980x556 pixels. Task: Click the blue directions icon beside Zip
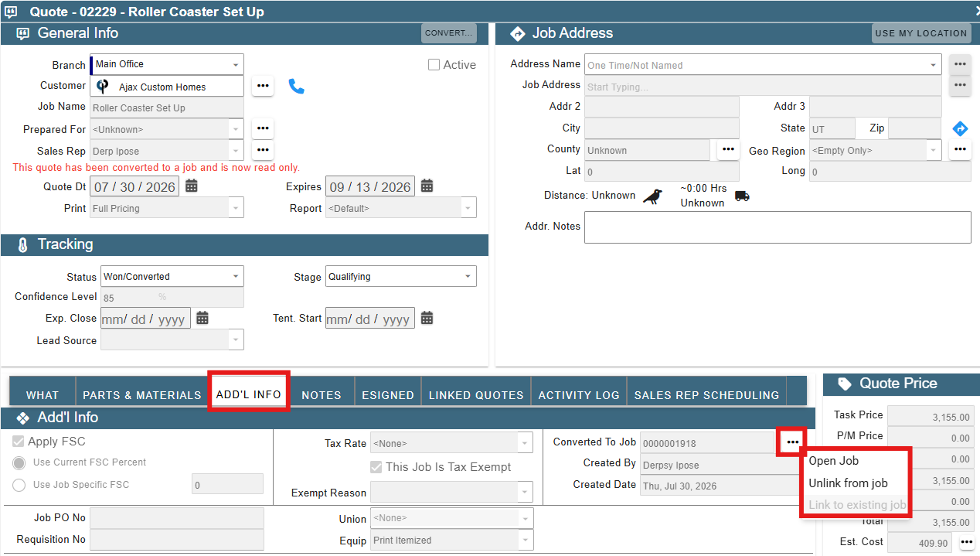pyautogui.click(x=960, y=128)
